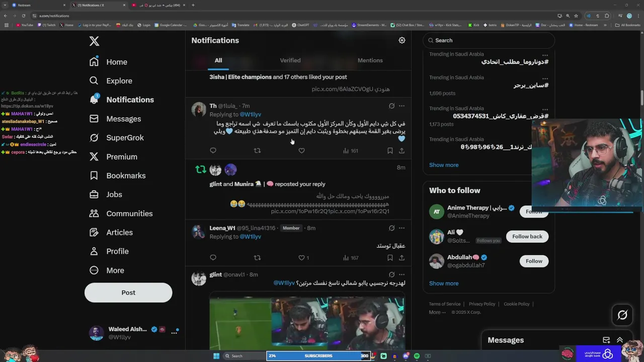
Task: Share the Th @1luia_ post
Action: 401,150
